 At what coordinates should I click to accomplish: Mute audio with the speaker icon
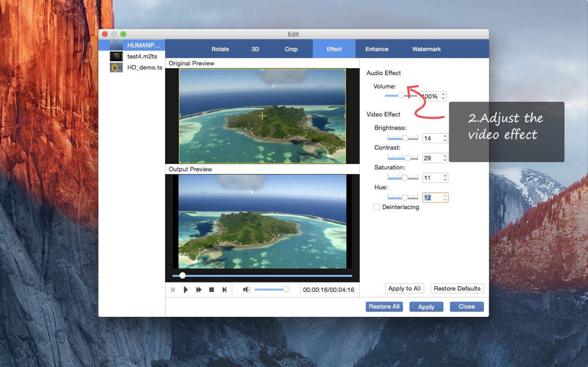(246, 290)
